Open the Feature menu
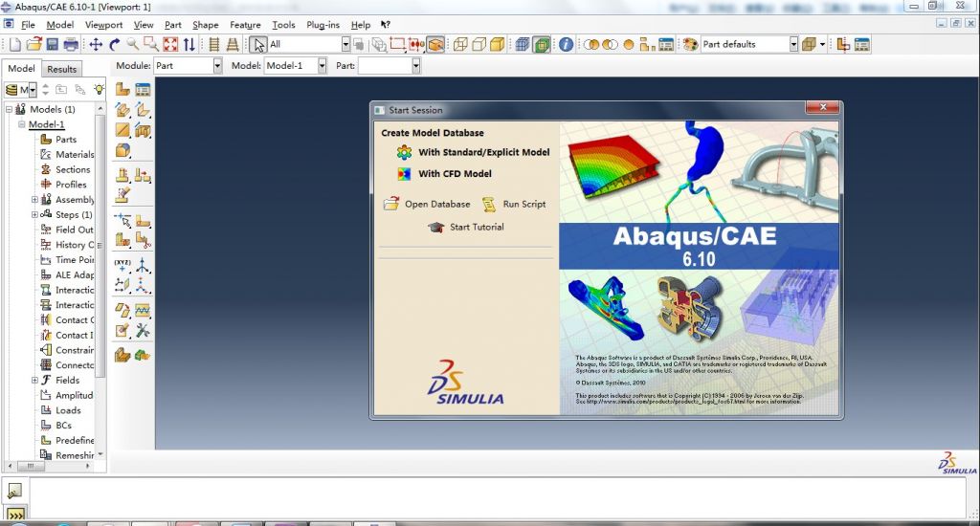 [245, 24]
